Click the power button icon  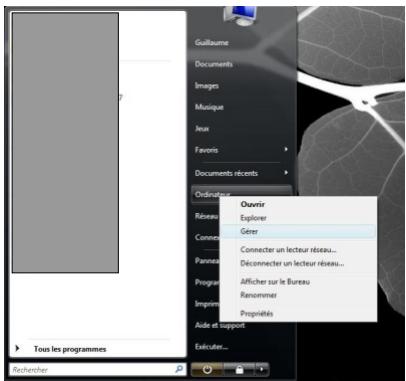pos(207,369)
